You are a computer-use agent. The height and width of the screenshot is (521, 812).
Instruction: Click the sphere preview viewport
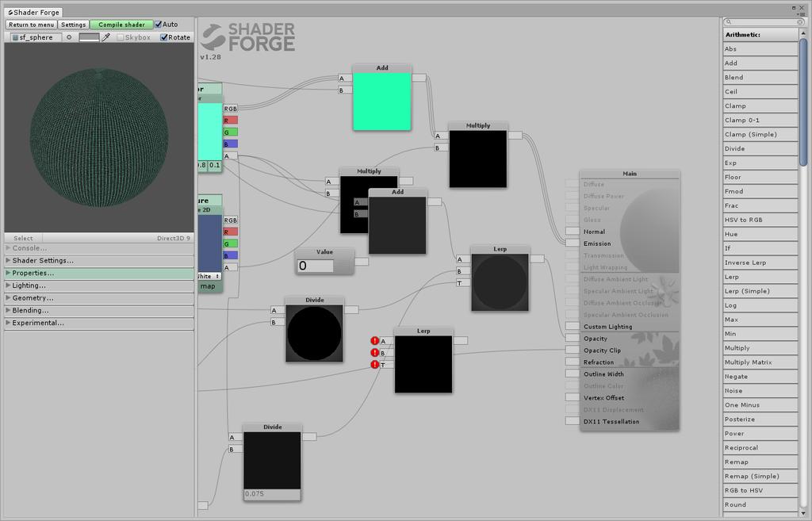click(99, 138)
